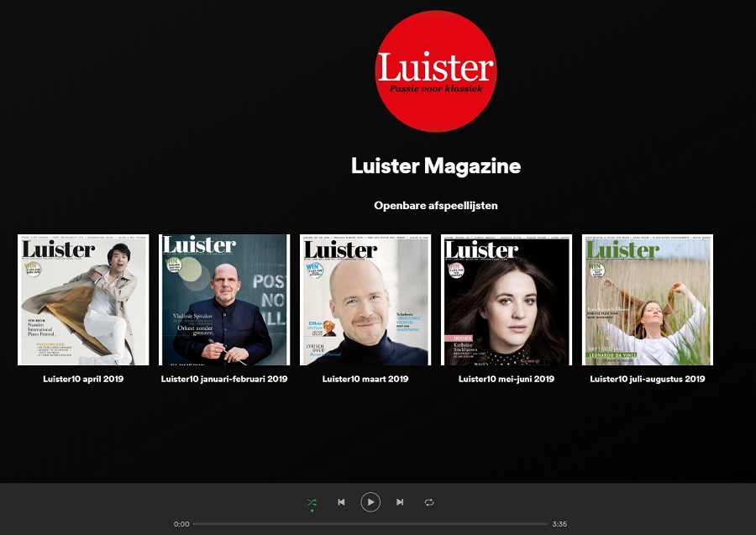
Task: Click the total duration 3:35
Action: click(x=559, y=524)
